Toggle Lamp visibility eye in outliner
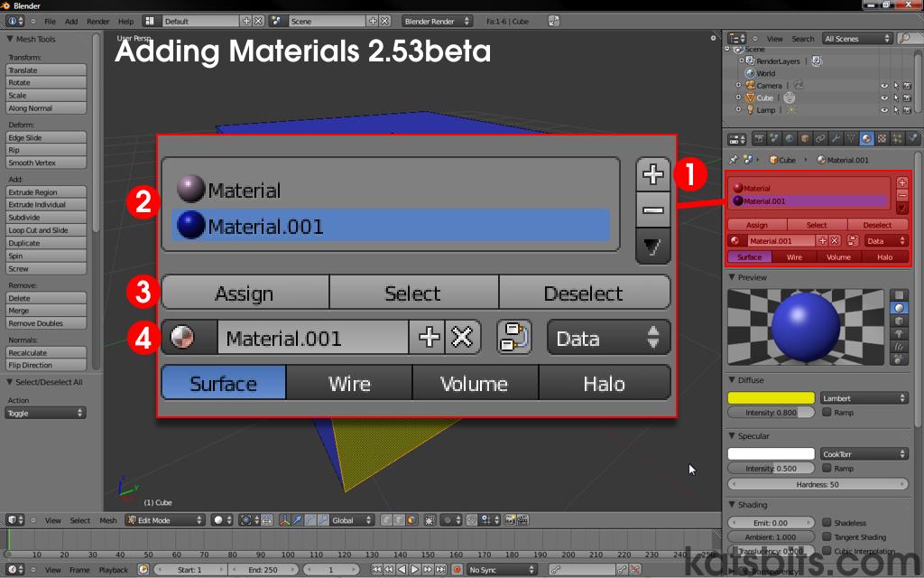Viewport: 924px width, 578px height. (x=884, y=110)
